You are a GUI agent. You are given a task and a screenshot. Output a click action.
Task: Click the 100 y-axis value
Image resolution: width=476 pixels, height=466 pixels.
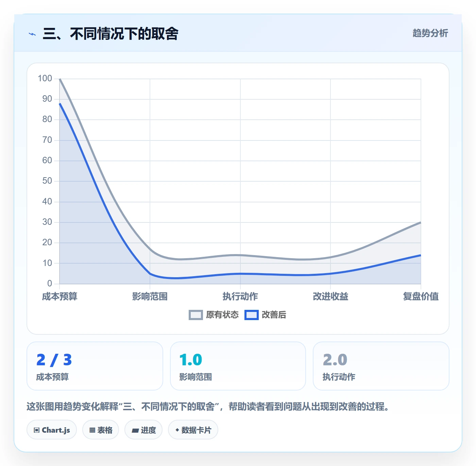[45, 79]
